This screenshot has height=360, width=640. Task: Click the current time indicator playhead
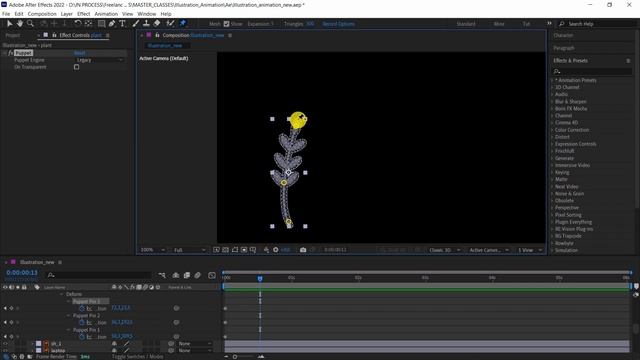260,278
